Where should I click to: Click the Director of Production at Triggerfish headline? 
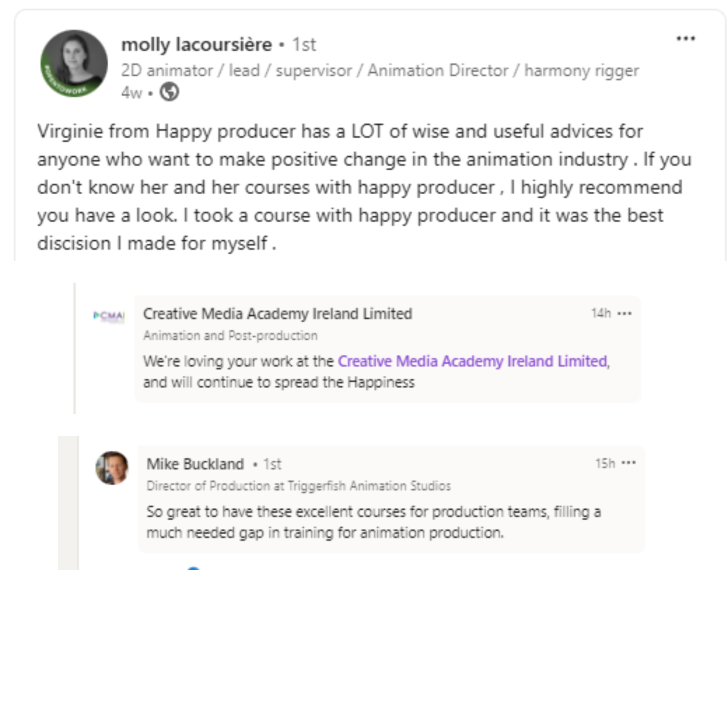pos(298,486)
